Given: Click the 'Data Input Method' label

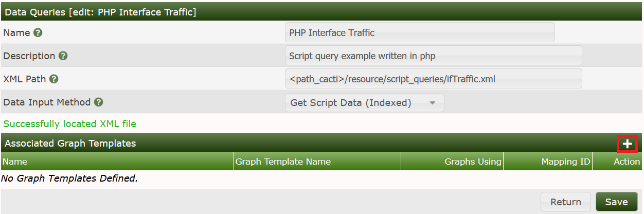Looking at the screenshot, I should [x=47, y=102].
